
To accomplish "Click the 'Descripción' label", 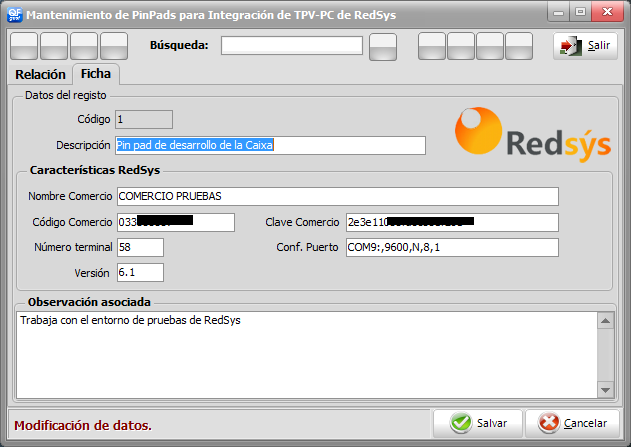I will tap(83, 145).
